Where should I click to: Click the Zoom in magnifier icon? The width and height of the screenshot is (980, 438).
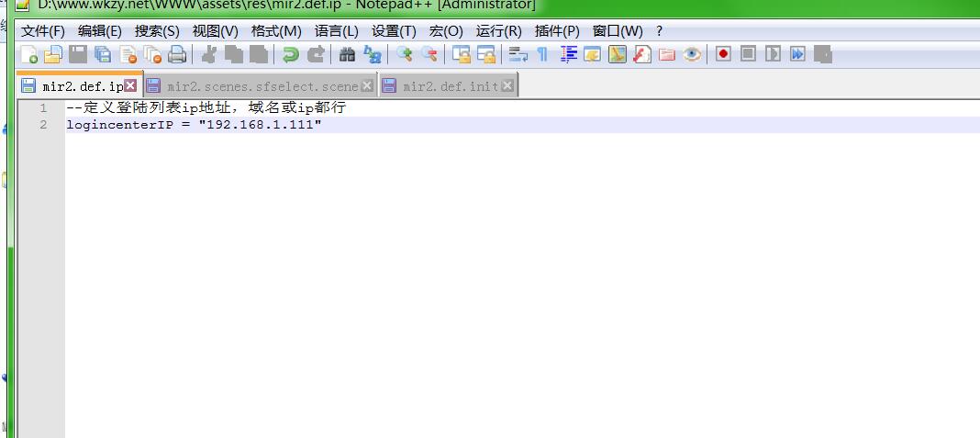(x=404, y=54)
